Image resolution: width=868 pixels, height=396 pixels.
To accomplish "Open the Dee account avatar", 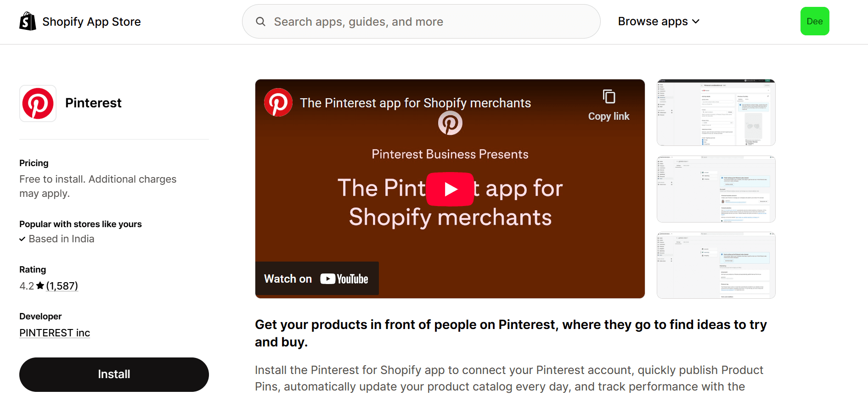I will coord(814,21).
